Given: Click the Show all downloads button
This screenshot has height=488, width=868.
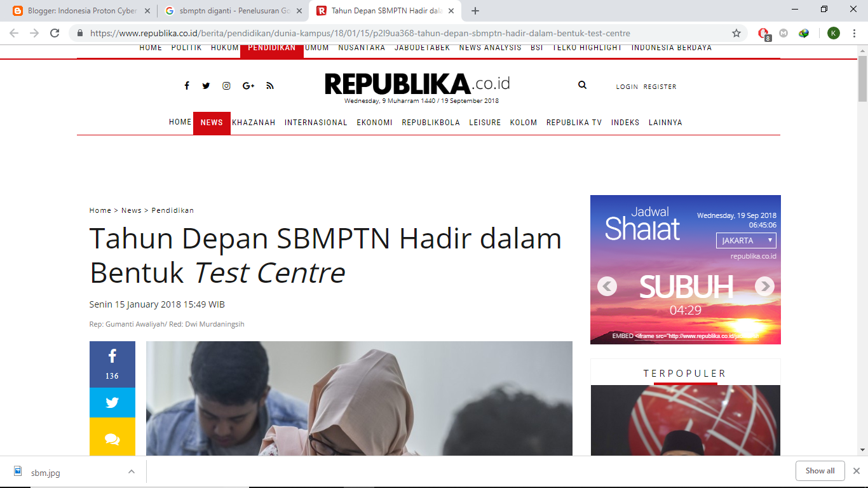Looking at the screenshot, I should coord(820,471).
